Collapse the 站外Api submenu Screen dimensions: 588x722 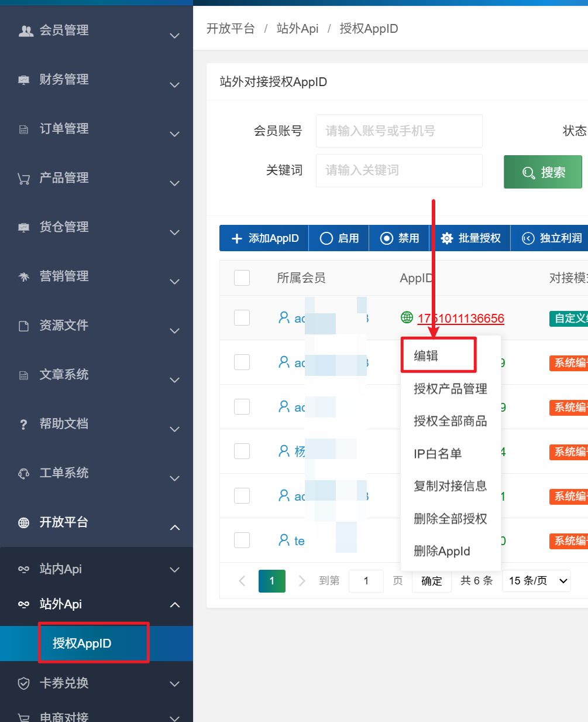[x=174, y=604]
